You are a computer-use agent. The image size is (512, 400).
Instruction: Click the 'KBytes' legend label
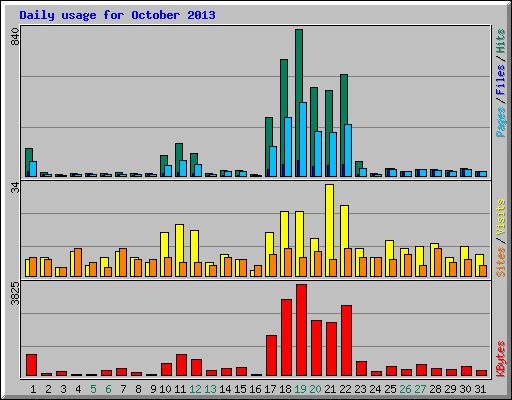(x=500, y=359)
